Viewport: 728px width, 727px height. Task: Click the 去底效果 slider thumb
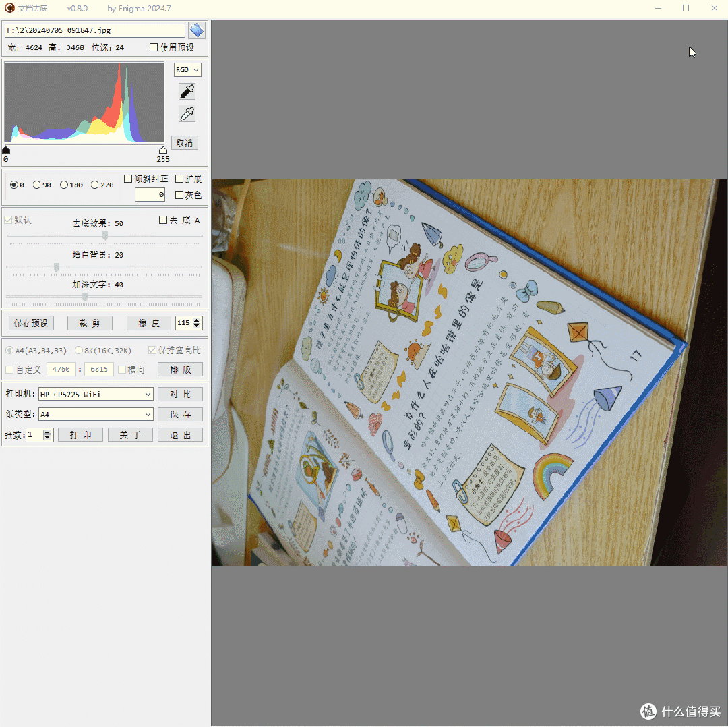105,236
